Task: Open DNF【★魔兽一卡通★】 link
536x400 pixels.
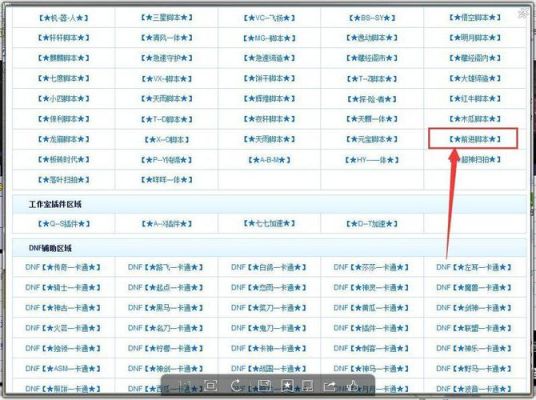Action: click(x=474, y=288)
